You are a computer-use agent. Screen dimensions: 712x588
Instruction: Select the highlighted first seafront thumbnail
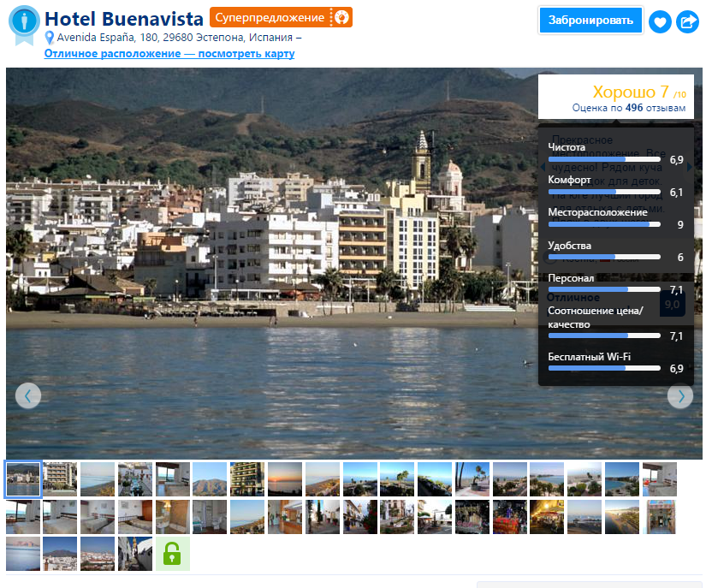[23, 479]
